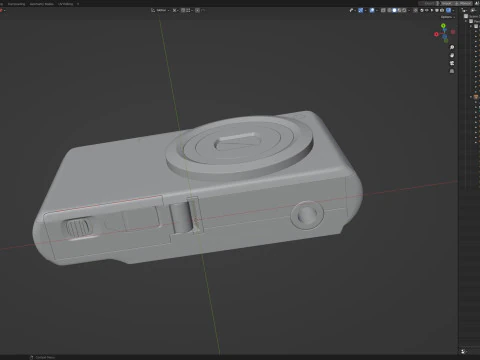Switch to the Geometry Nodes workspace tab
Viewport: 480px width, 360px height.
point(42,4)
